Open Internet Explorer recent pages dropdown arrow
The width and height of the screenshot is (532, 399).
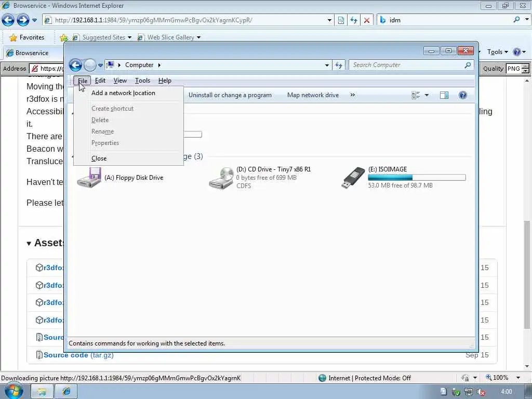point(35,20)
